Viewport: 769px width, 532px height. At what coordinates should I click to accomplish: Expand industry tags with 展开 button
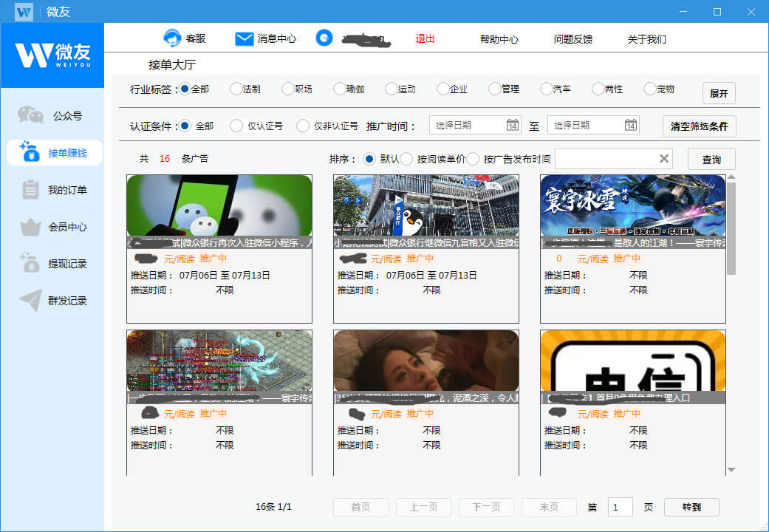tap(718, 94)
